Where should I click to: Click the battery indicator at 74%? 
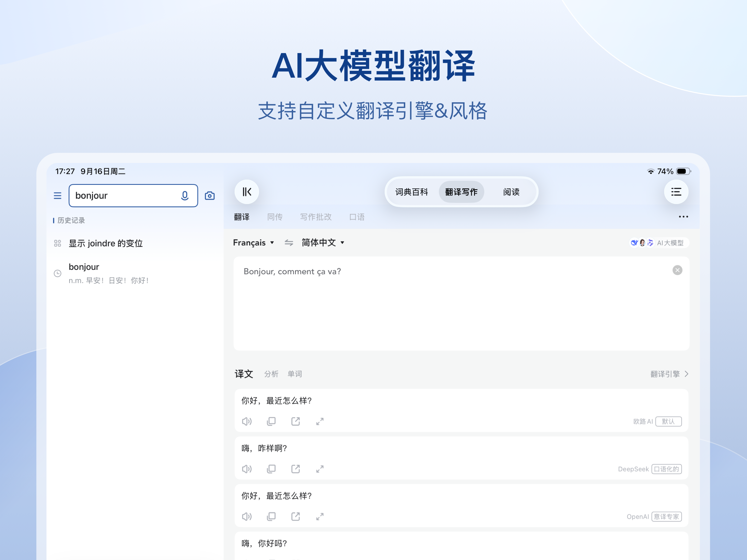click(683, 171)
